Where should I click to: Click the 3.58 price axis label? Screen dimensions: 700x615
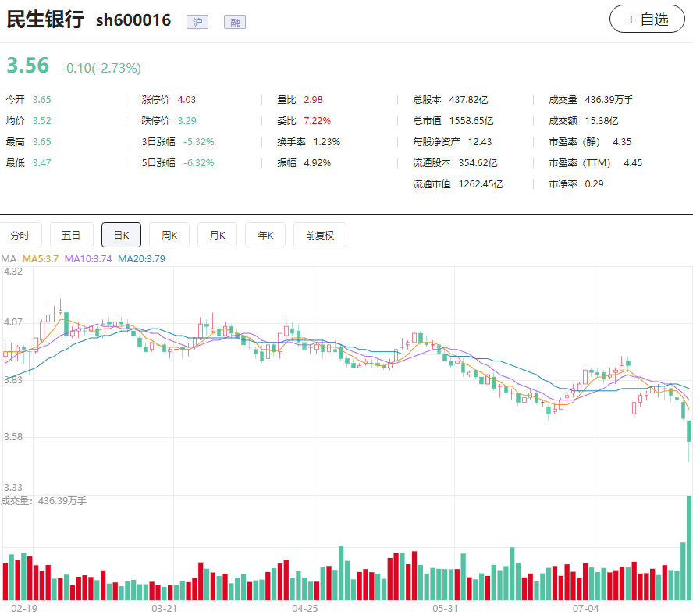13,436
